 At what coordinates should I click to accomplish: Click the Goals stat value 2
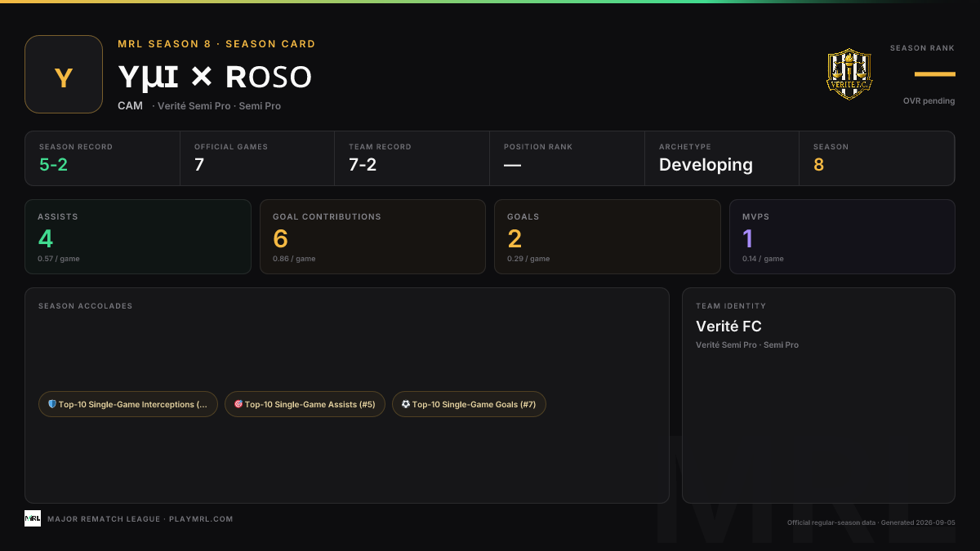tap(514, 239)
